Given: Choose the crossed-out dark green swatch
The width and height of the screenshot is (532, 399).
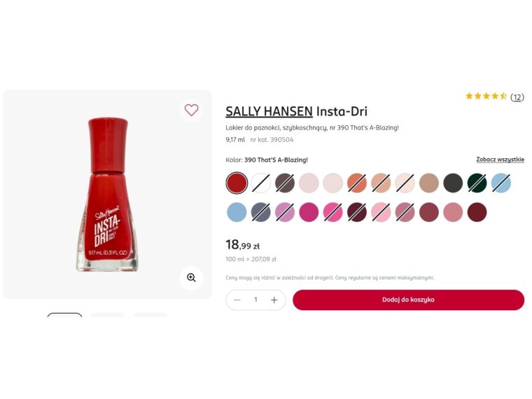Looking at the screenshot, I should (477, 183).
